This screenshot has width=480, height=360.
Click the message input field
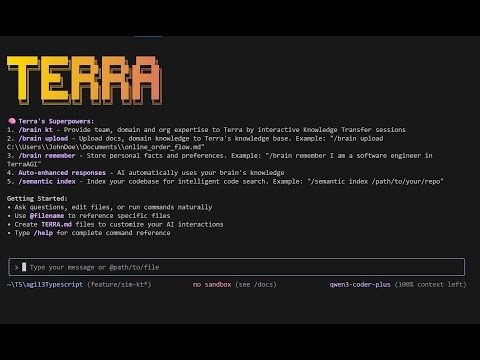237,267
